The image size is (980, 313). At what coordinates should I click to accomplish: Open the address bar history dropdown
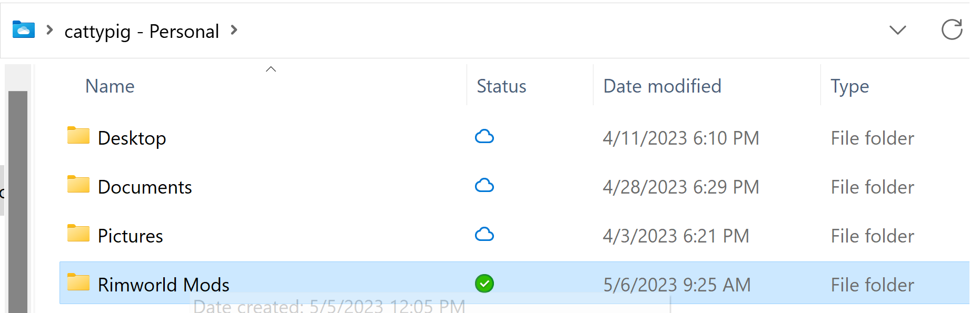pyautogui.click(x=897, y=30)
